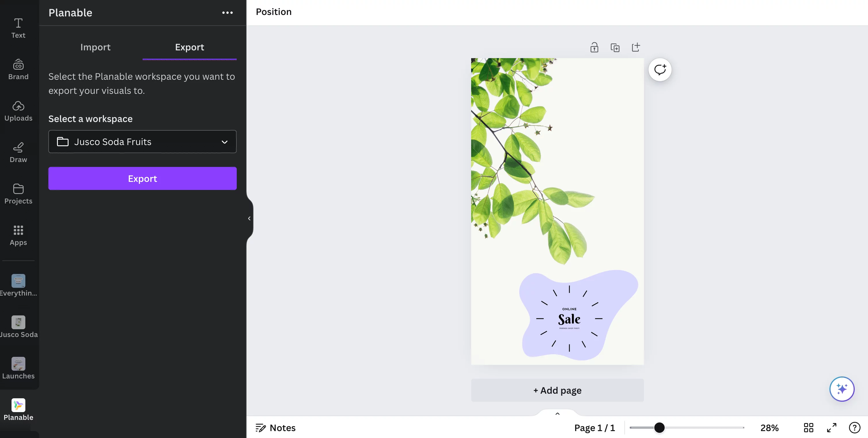This screenshot has height=438, width=868.
Task: Click the Add page button below canvas
Action: click(x=557, y=390)
